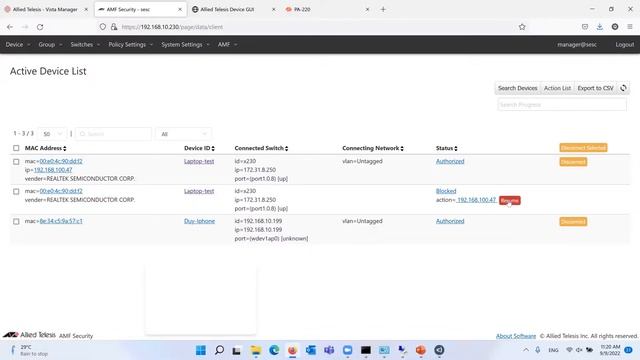Switch to the Allied Telesis Device GUI tab
The width and height of the screenshot is (640, 360).
pos(227,9)
